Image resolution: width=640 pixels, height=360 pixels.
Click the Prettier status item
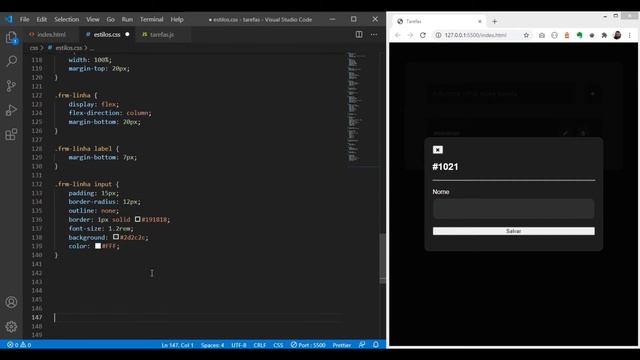[x=342, y=345]
